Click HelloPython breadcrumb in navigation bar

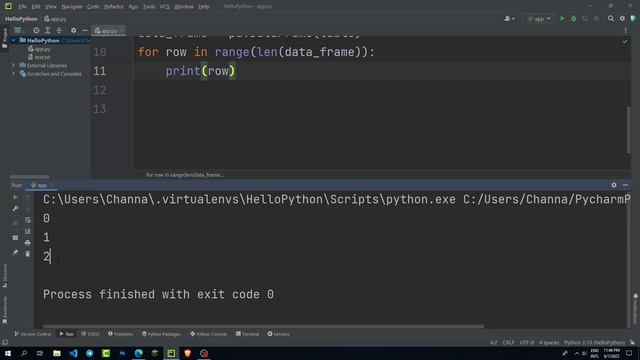(x=21, y=19)
